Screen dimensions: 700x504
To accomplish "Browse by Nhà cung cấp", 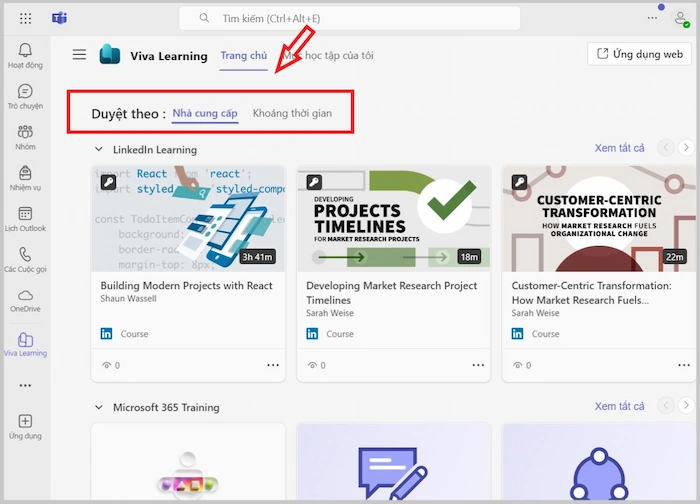I will (x=205, y=113).
